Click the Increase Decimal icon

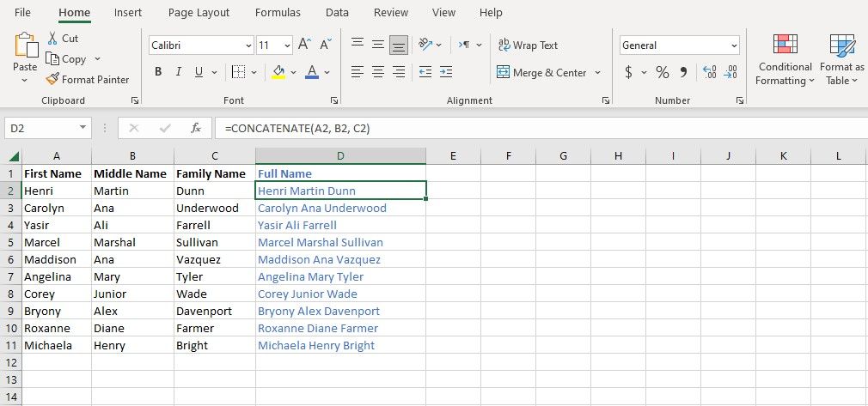click(x=709, y=72)
